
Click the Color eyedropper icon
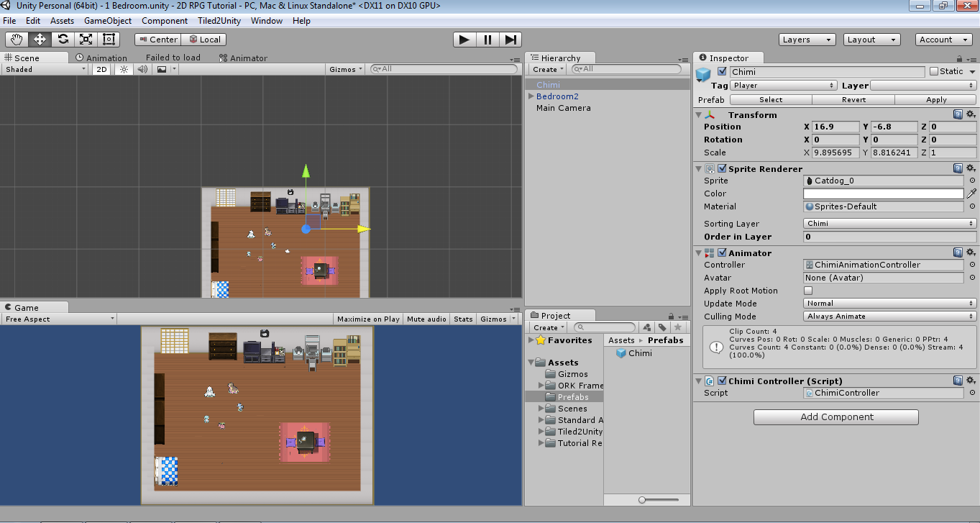click(971, 194)
